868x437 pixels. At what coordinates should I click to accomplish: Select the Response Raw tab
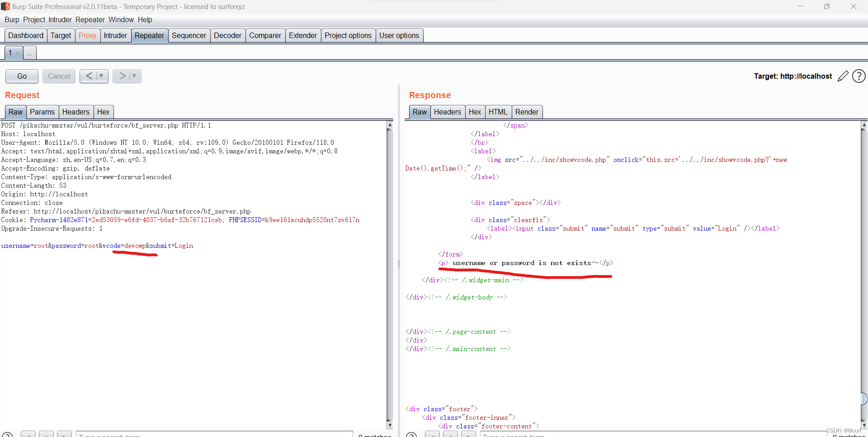tap(420, 112)
